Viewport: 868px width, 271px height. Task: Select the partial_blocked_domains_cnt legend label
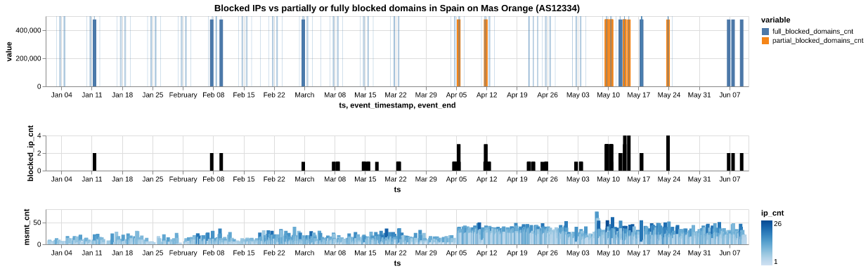(x=818, y=41)
